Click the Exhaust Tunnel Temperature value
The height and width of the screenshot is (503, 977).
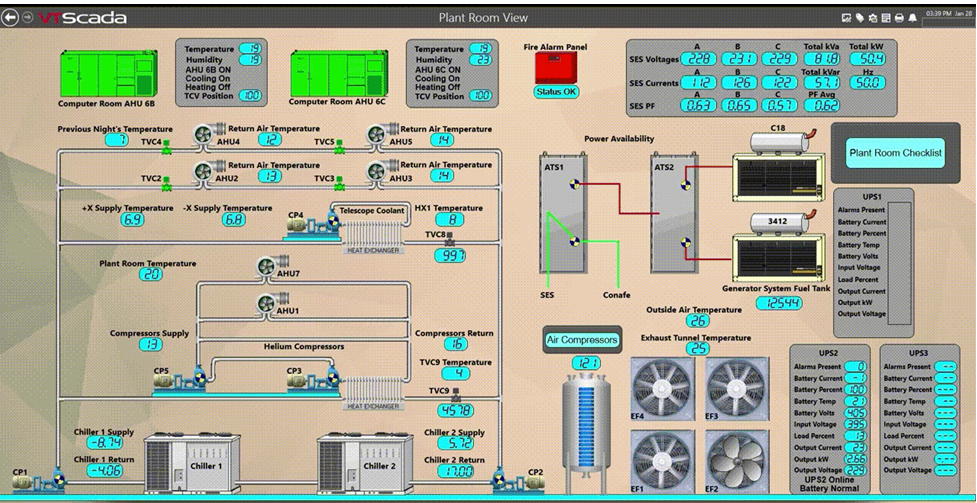coord(697,348)
